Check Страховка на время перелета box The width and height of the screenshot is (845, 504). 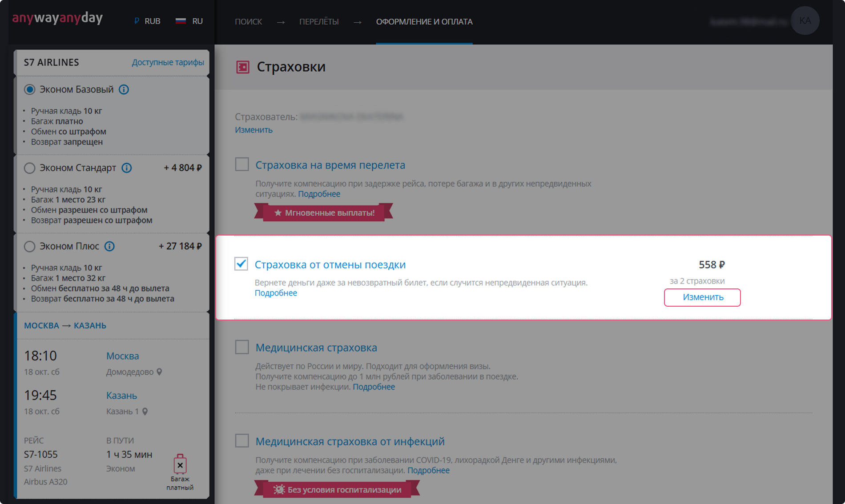click(242, 164)
